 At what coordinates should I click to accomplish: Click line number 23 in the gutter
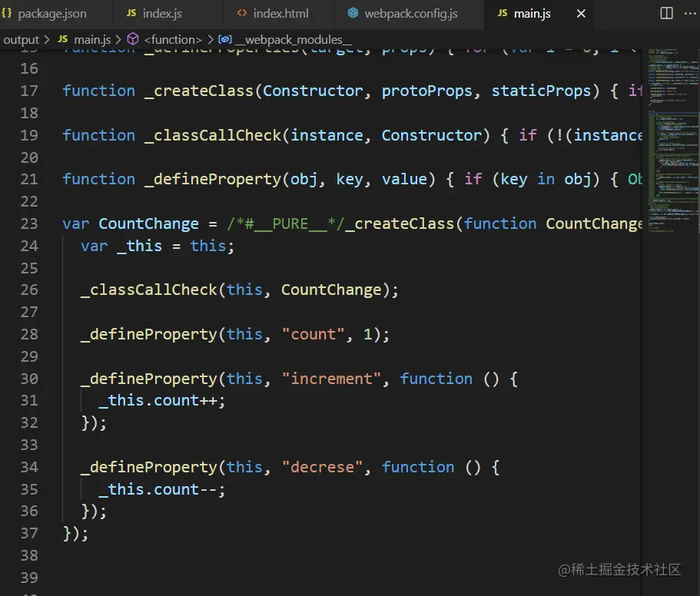29,223
